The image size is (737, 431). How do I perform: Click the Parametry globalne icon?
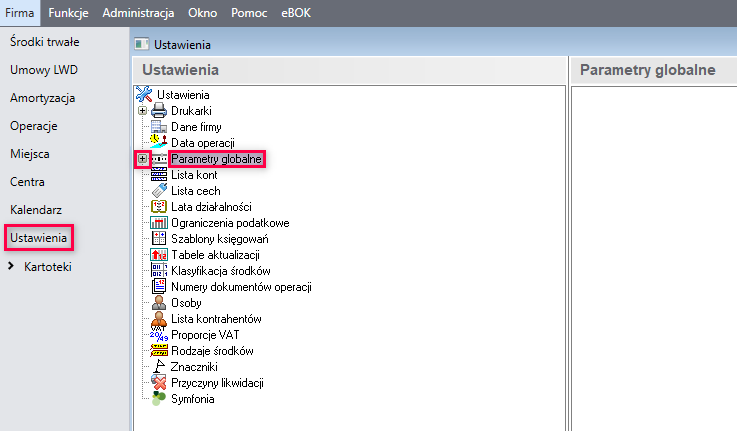[x=159, y=159]
